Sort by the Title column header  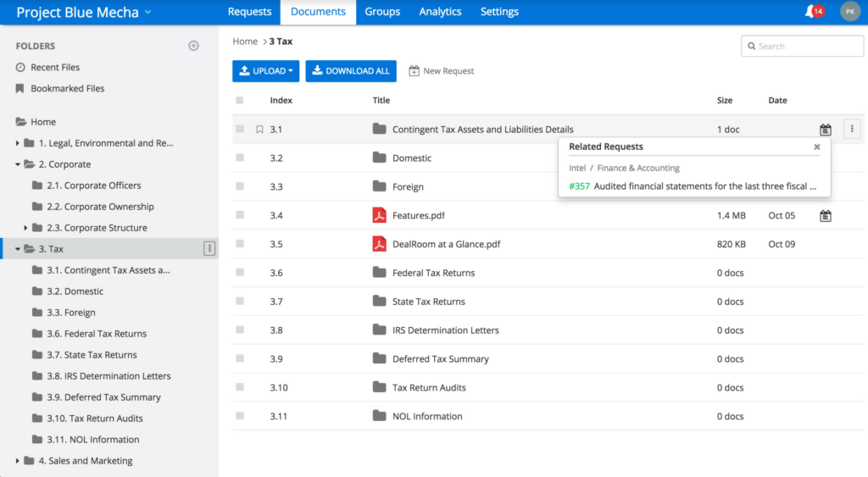pos(381,100)
